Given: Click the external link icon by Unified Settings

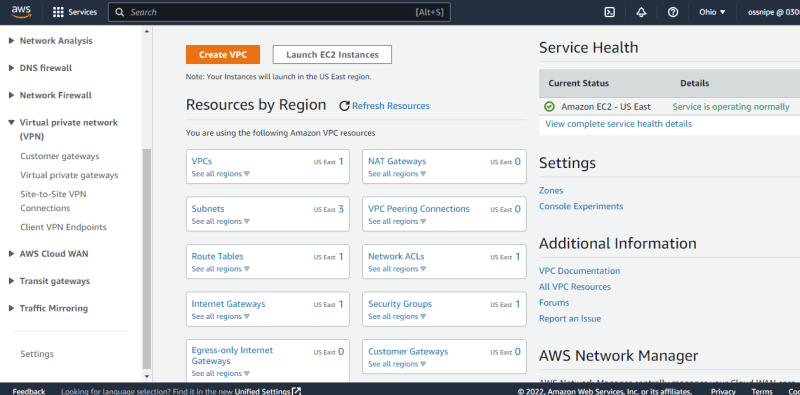Looking at the screenshot, I should pos(296,391).
